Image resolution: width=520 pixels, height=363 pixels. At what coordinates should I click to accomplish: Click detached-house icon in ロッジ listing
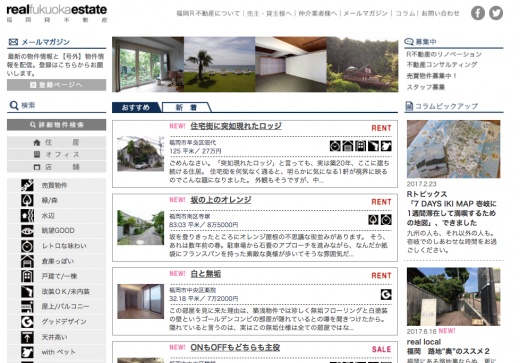point(361,146)
